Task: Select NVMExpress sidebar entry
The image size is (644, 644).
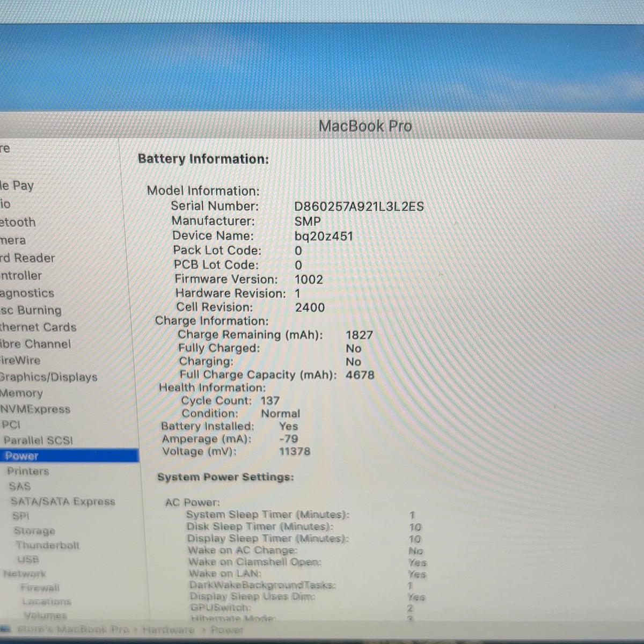Action: point(35,409)
